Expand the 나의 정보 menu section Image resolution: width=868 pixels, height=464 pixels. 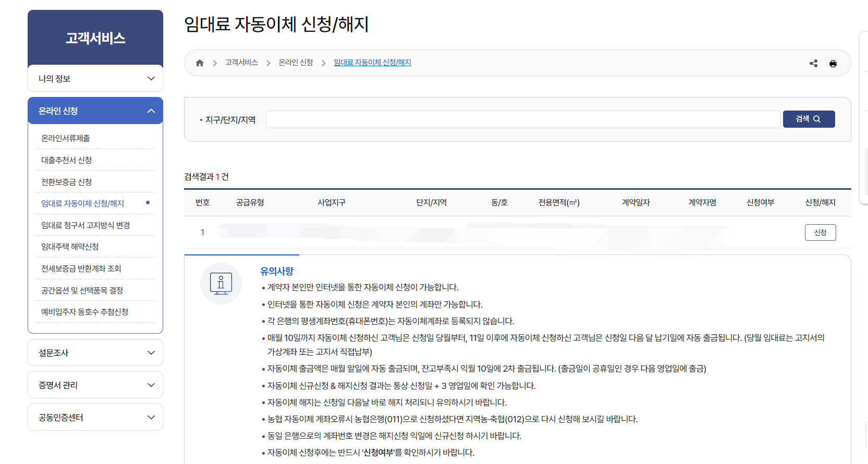click(95, 78)
